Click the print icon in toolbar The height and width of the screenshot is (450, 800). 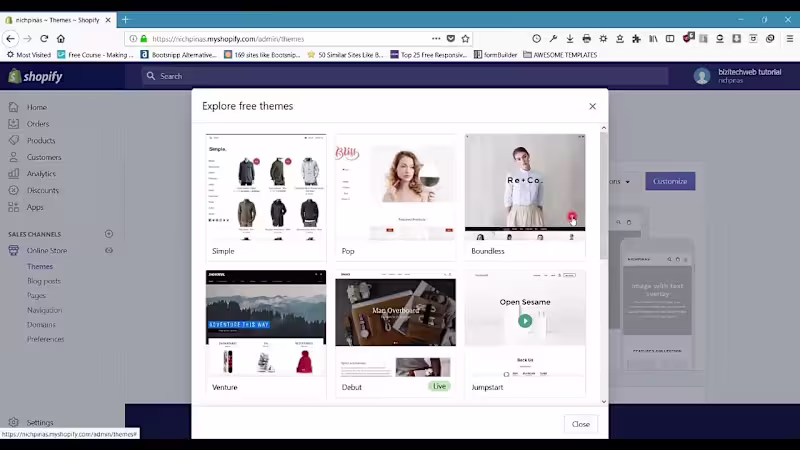pyautogui.click(x=586, y=39)
